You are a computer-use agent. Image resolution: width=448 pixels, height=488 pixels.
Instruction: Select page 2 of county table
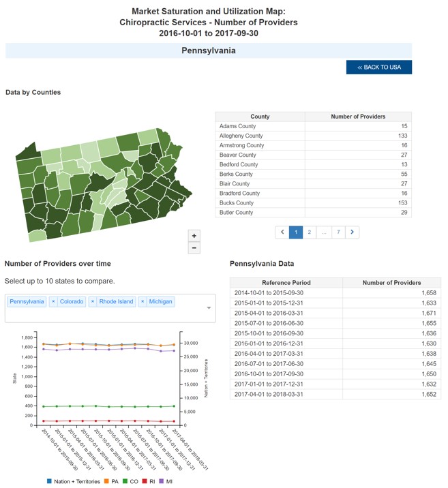point(310,232)
